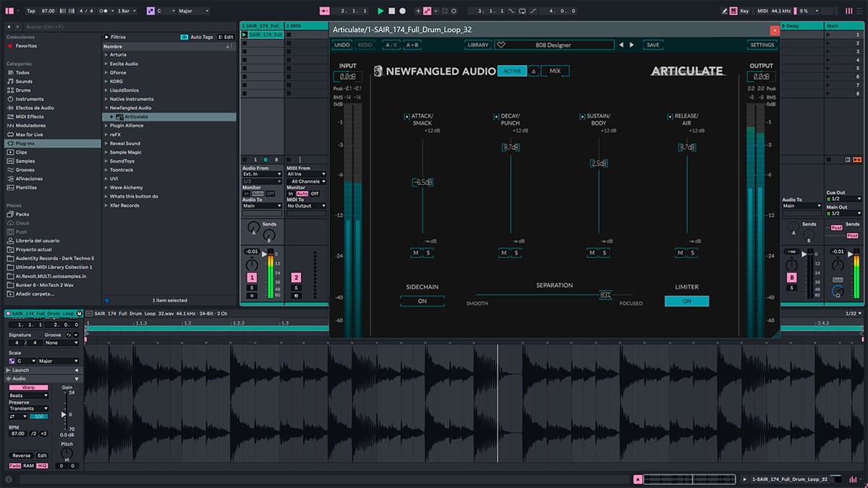Stop playback with the transport Stop button
The height and width of the screenshot is (488, 868).
(391, 11)
